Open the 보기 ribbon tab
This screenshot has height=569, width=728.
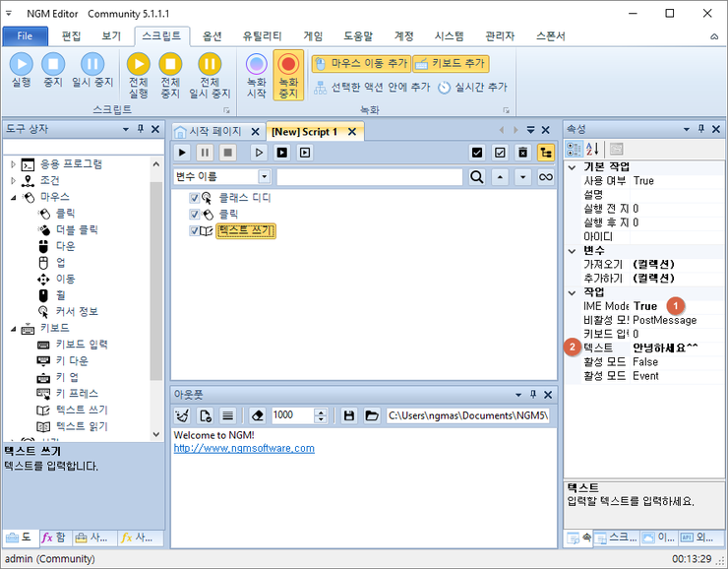point(111,36)
